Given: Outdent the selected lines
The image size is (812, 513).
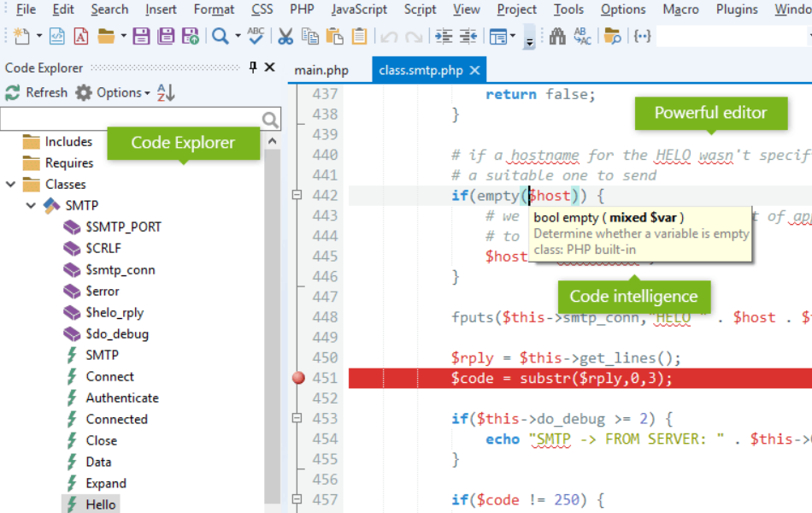Looking at the screenshot, I should 468,36.
